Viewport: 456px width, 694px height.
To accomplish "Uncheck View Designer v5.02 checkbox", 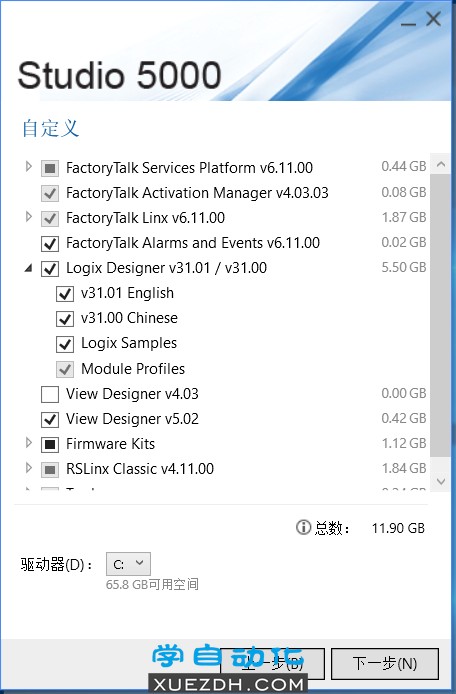I will click(x=50, y=420).
